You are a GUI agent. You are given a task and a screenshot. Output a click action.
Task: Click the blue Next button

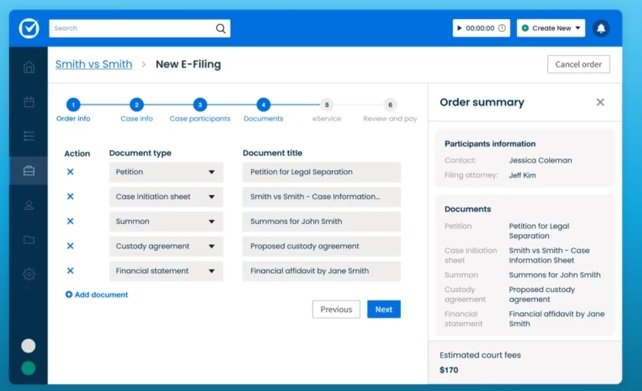point(384,309)
